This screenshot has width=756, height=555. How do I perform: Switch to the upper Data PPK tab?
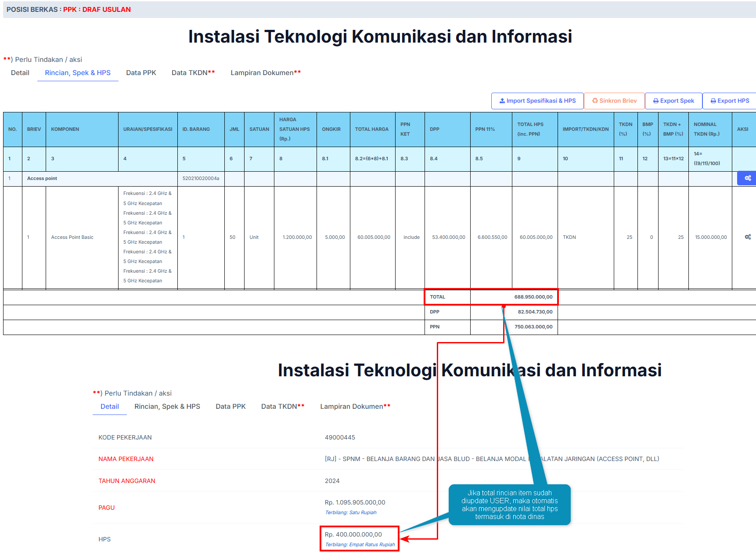(141, 73)
